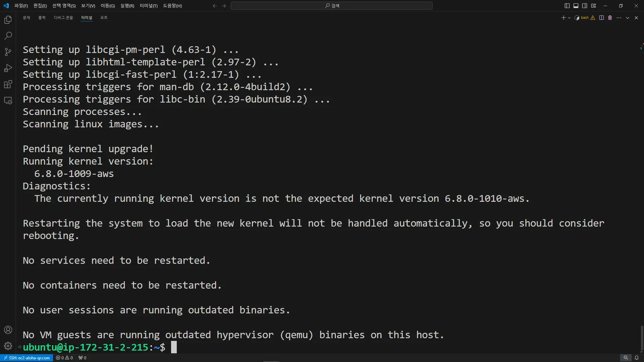The image size is (644, 362).
Task: Click the command center search box
Action: (331, 6)
